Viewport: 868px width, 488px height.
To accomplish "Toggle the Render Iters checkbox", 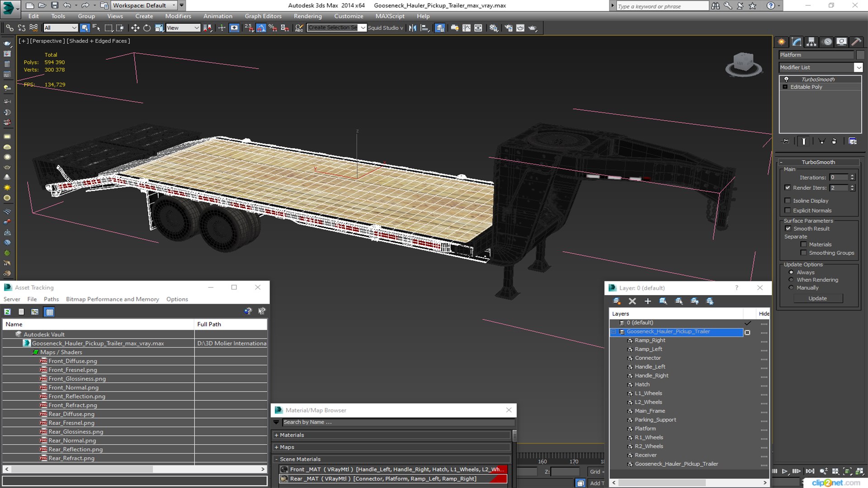I will 788,188.
